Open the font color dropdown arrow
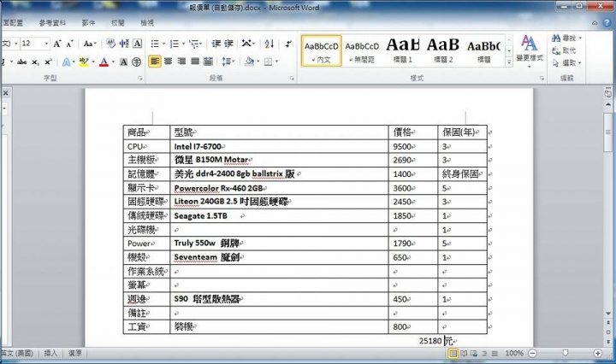This screenshot has height=364, width=616. pyautogui.click(x=113, y=62)
